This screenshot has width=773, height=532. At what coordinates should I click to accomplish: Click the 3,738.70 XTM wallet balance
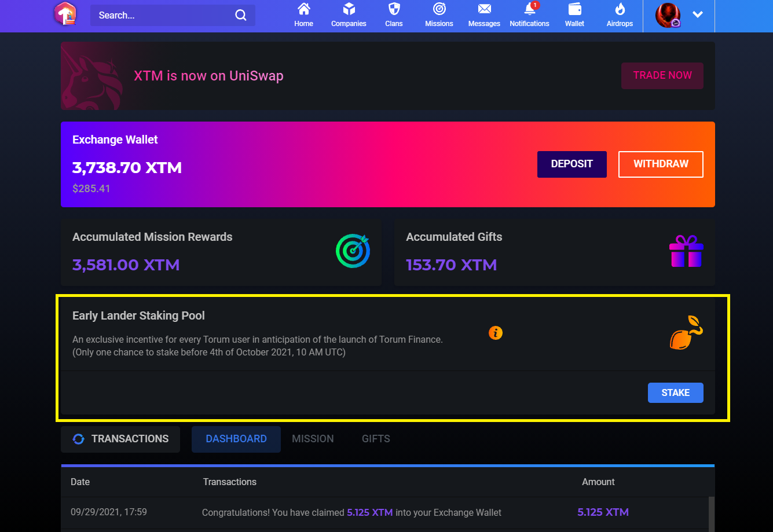[127, 168]
